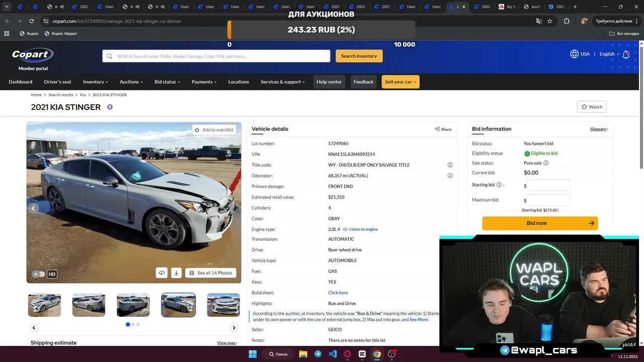Viewport: 644px width, 362px height.
Task: Open the Windows Start menu
Action: [x=253, y=354]
